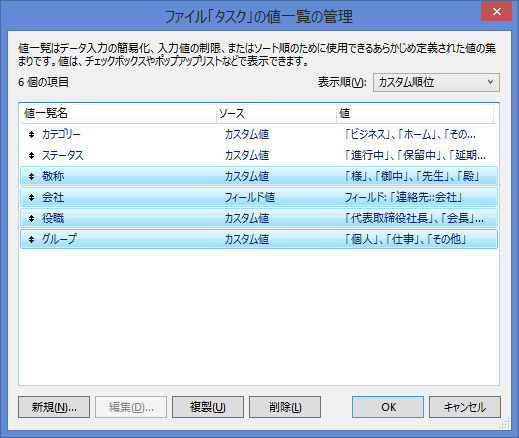
Task: Select the グループ value list name
Action: click(59, 239)
